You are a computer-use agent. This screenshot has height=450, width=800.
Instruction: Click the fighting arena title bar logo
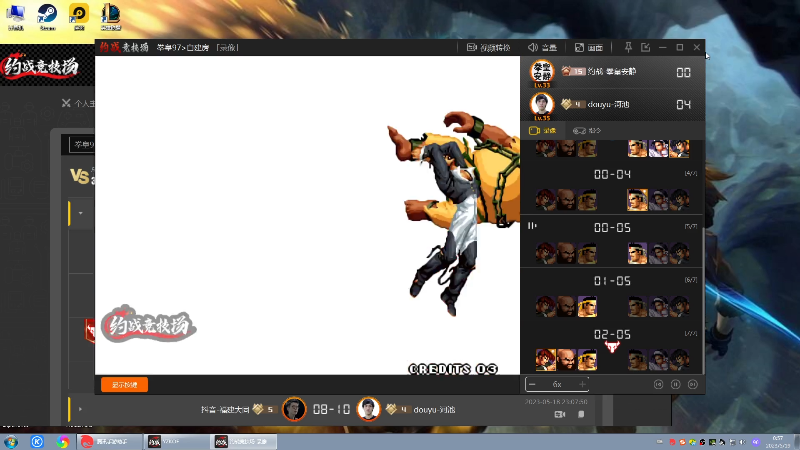click(124, 47)
